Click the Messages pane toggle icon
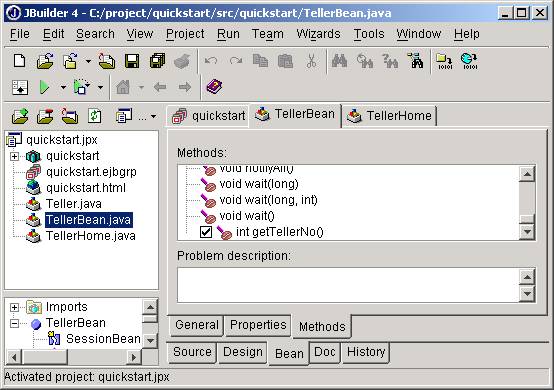Image resolution: width=554 pixels, height=390 pixels. click(20, 87)
